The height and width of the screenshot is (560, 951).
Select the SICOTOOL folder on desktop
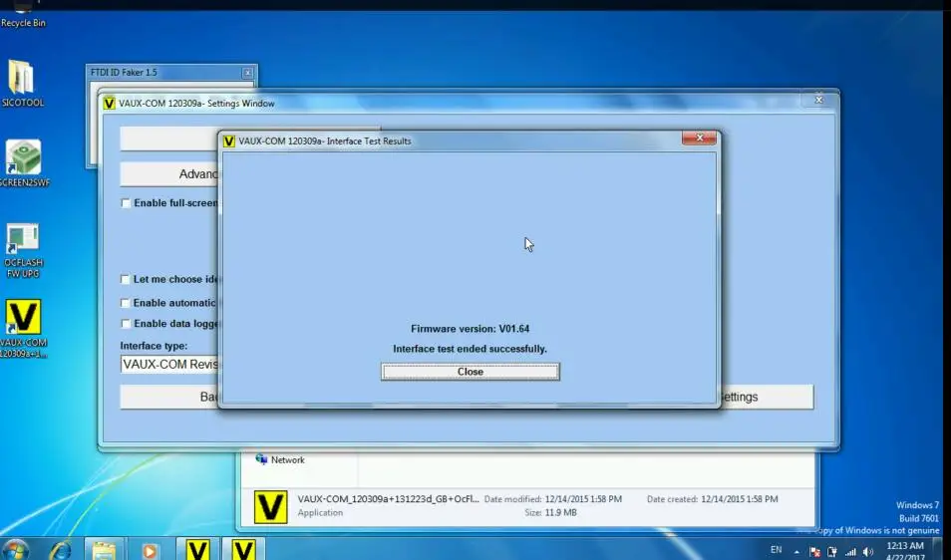pyautogui.click(x=23, y=83)
